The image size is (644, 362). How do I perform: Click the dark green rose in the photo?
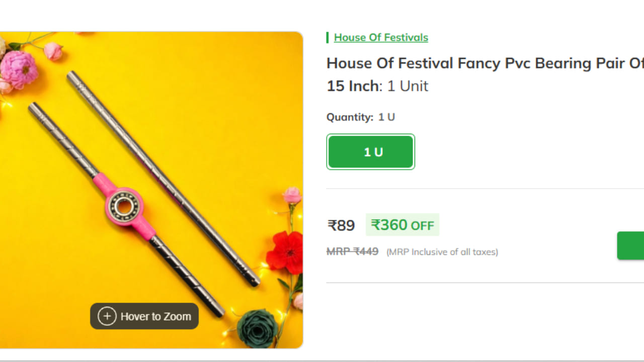[257, 329]
